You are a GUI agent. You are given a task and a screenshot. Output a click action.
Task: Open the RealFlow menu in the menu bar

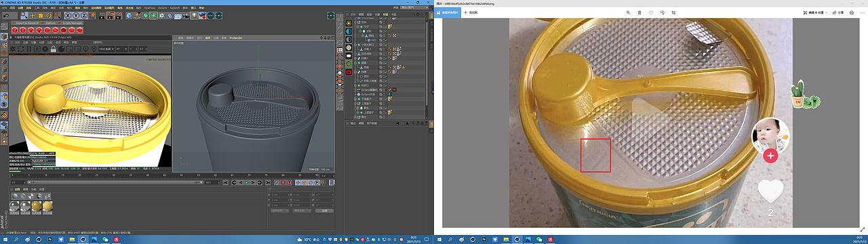150,8
